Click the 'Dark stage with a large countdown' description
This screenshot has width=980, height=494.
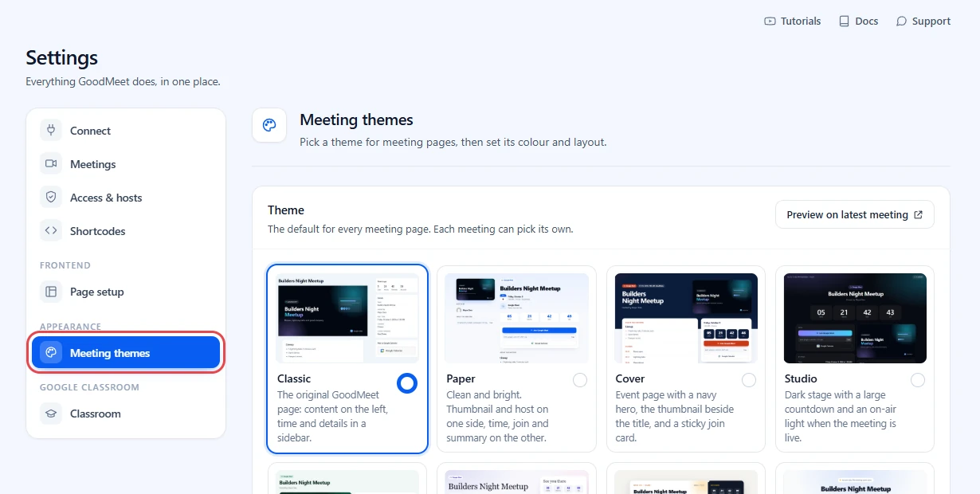[x=841, y=416]
